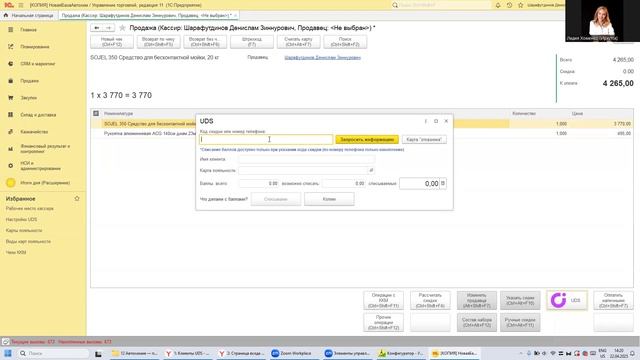Image resolution: width=640 pixels, height=360 pixels.
Task: Open the history clock icon in title bar
Action: point(509,5)
